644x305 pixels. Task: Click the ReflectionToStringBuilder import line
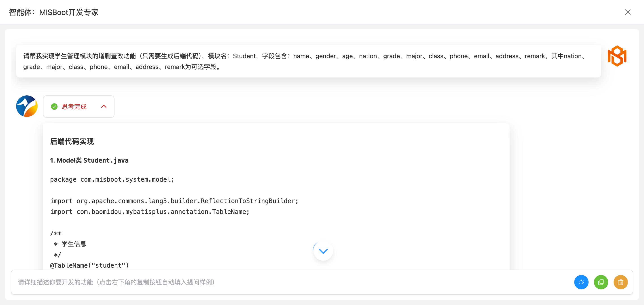174,201
